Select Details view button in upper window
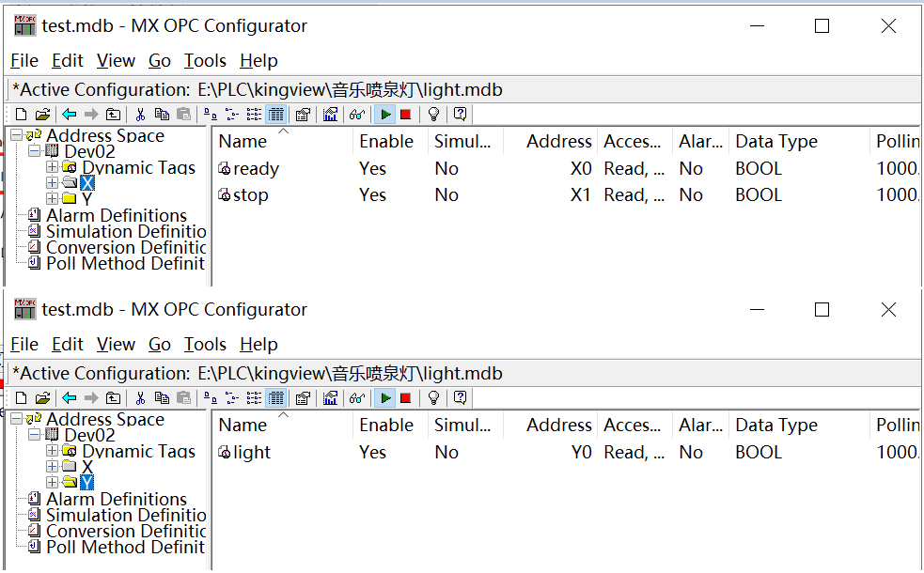The image size is (924, 573). pyautogui.click(x=275, y=115)
